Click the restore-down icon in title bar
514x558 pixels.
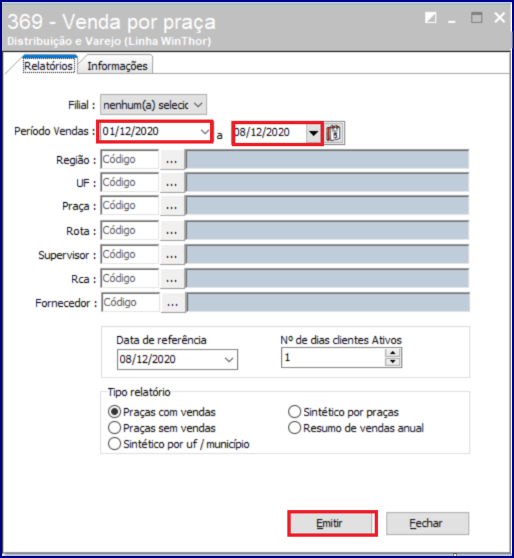[431, 17]
